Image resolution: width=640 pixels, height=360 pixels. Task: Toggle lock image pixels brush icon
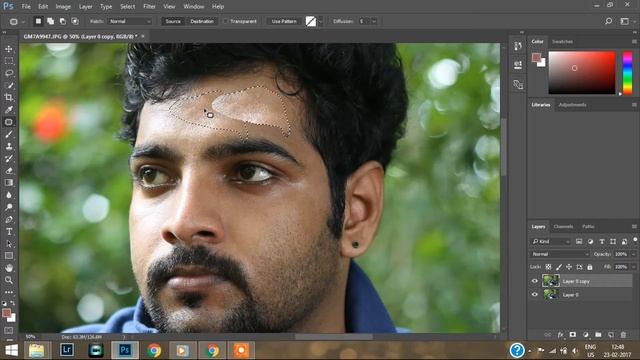click(559, 267)
